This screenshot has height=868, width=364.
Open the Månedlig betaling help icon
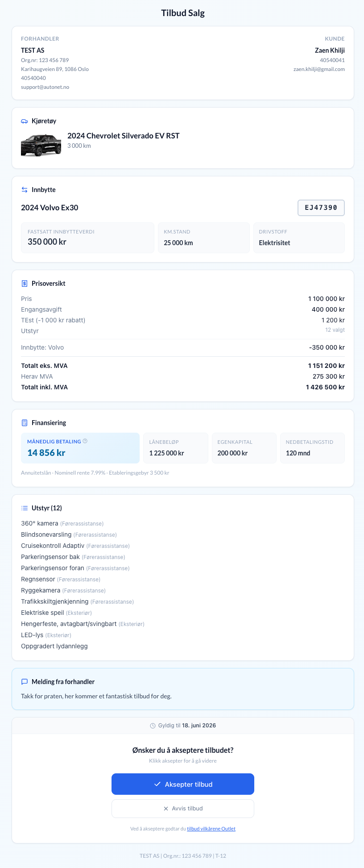coord(85,441)
